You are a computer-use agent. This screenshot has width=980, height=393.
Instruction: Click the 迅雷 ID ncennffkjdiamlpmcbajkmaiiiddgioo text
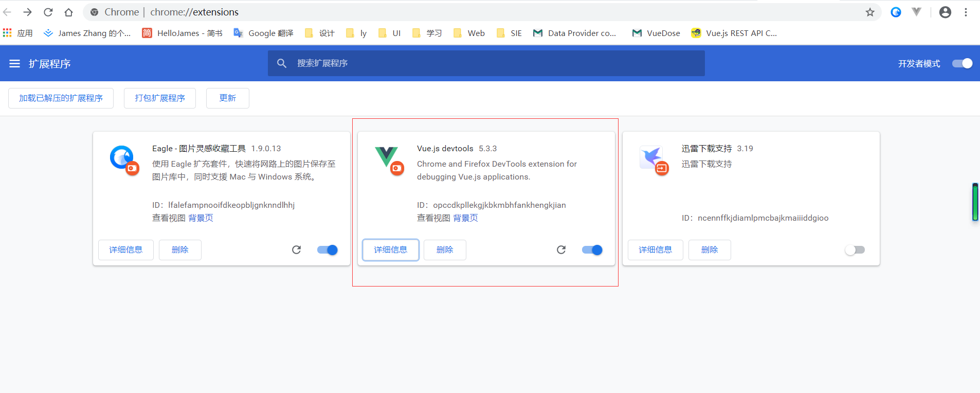point(763,218)
